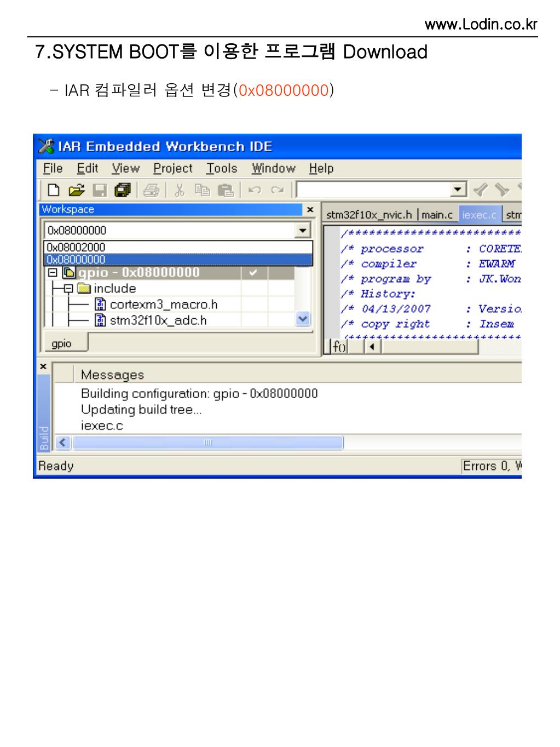Click the Messages scroll left arrow
The height and width of the screenshot is (747, 560).
(x=62, y=443)
